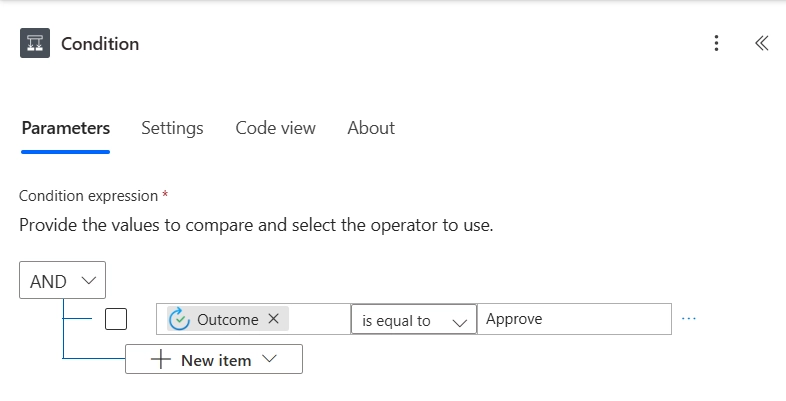Open the Code view tab
The width and height of the screenshot is (786, 401).
tap(275, 128)
